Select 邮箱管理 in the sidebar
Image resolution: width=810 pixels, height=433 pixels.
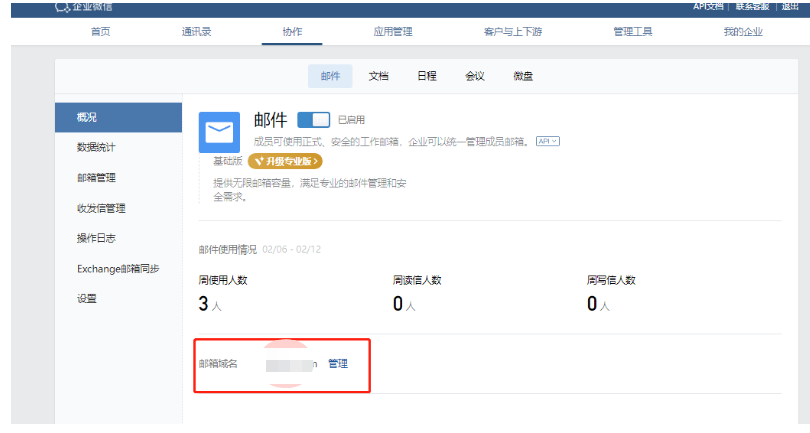click(x=96, y=178)
